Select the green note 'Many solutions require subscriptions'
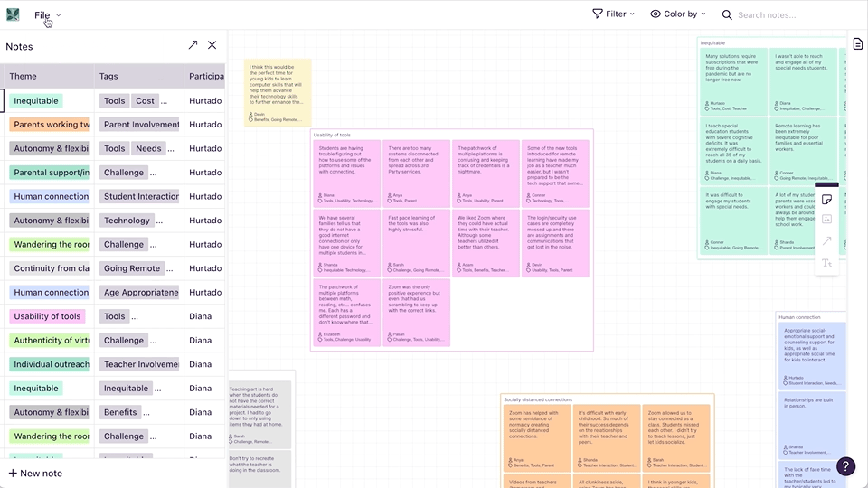 (733, 81)
